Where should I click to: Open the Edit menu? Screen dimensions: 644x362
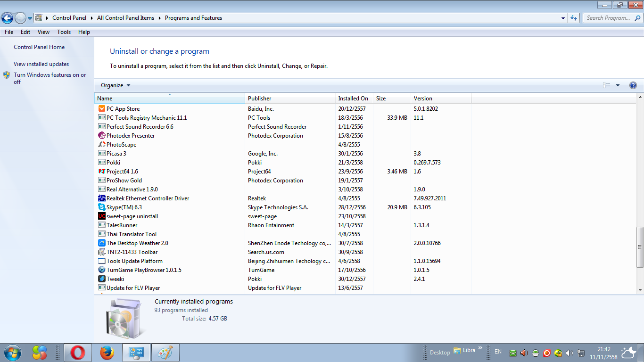tap(25, 32)
